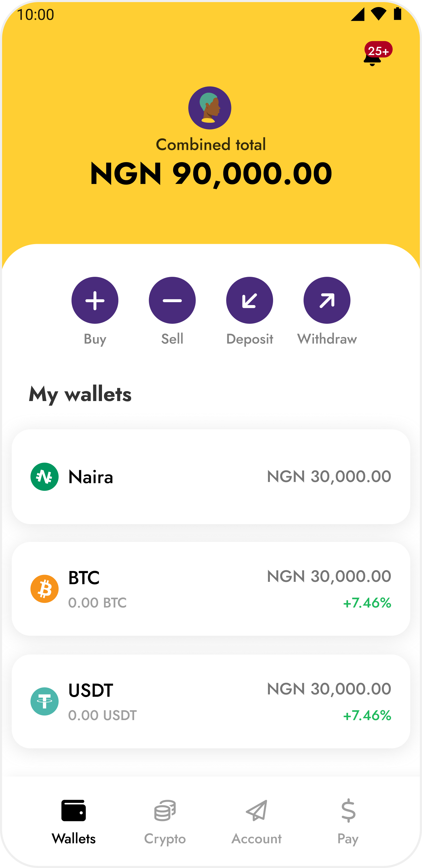The width and height of the screenshot is (422, 868).
Task: Click the Bitcoin logo icon
Action: point(45,589)
